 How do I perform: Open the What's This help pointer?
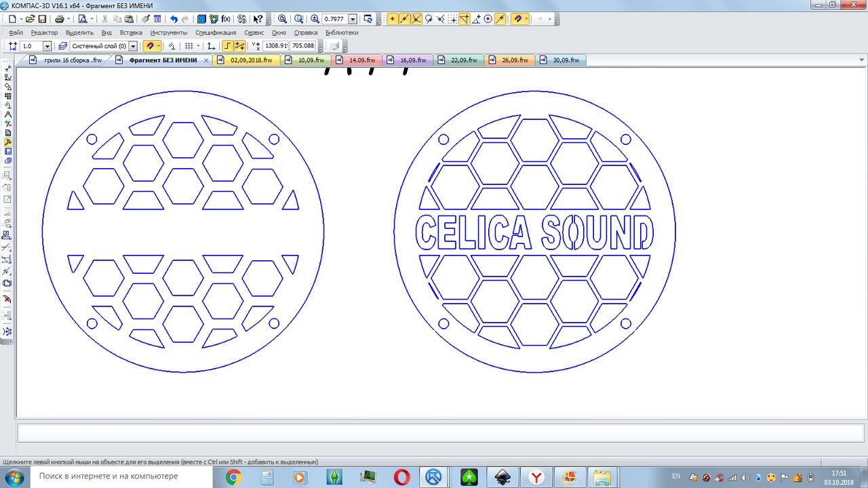pos(258,19)
